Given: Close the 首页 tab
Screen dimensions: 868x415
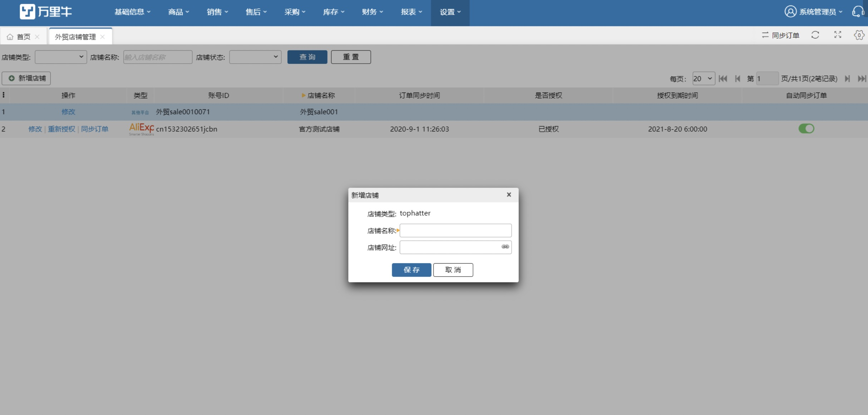Looking at the screenshot, I should pyautogui.click(x=37, y=37).
